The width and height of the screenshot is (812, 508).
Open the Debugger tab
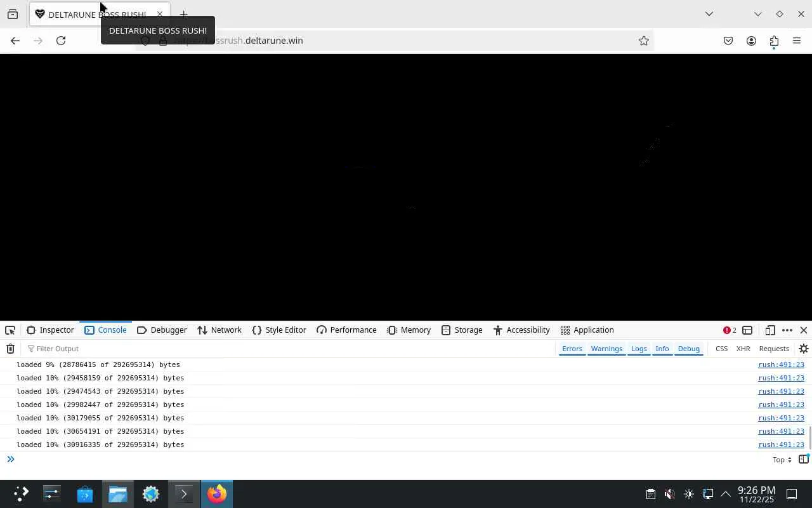162,330
